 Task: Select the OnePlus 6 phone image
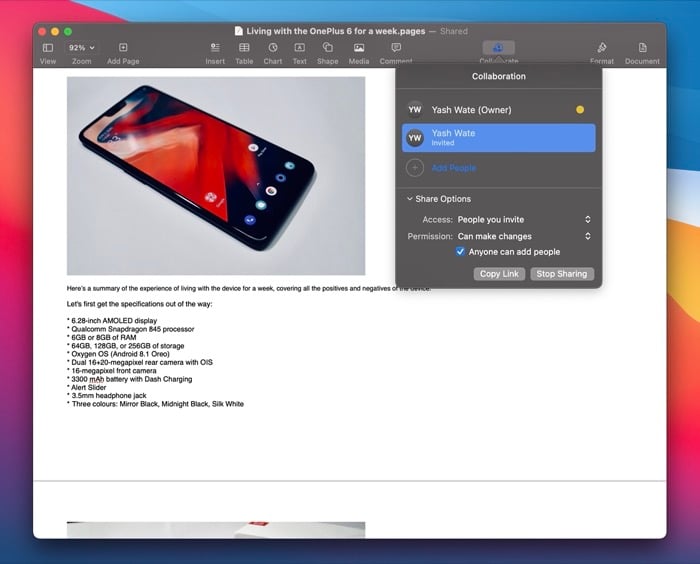tap(216, 176)
